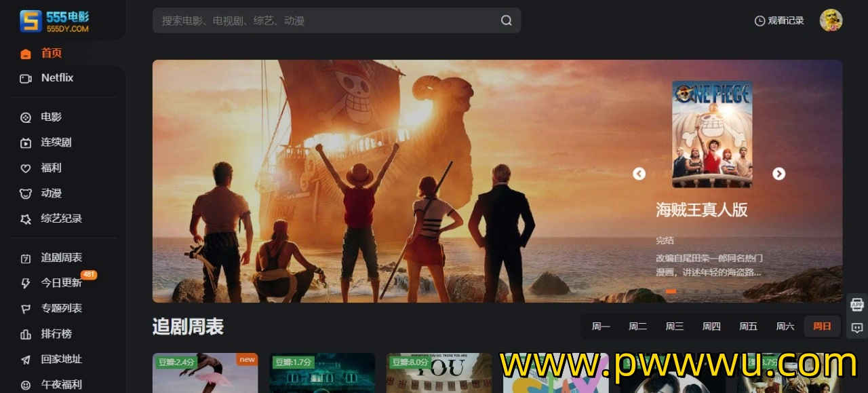Viewport: 868px width, 393px height.
Task: Open the 周五 schedule tab
Action: click(748, 326)
